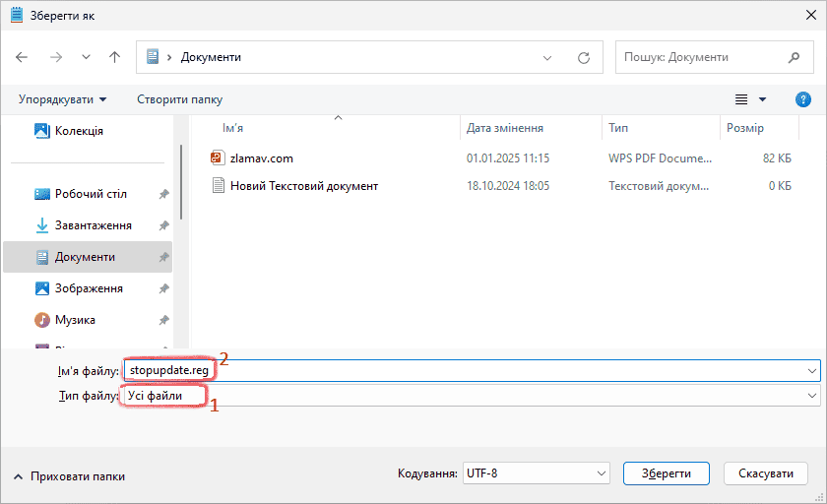Click the zlamav.com PDF file icon
Viewport: 827px width, 504px height.
click(218, 157)
